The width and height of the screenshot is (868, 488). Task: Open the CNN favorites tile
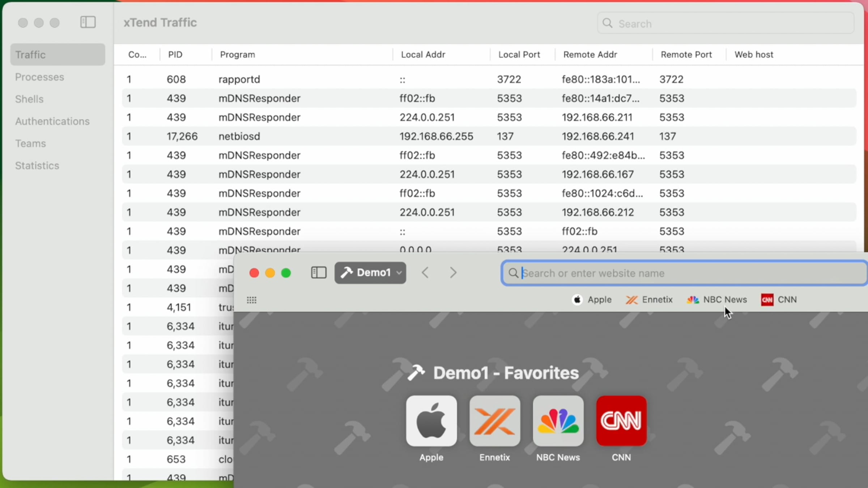click(621, 421)
